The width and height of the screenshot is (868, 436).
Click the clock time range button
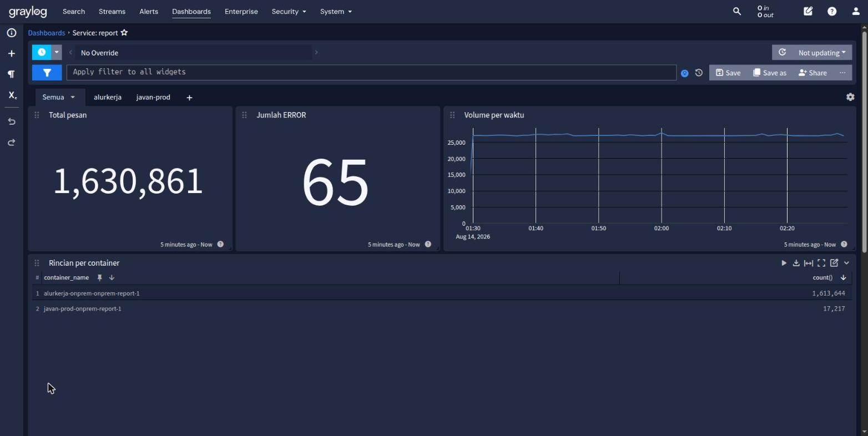(42, 53)
